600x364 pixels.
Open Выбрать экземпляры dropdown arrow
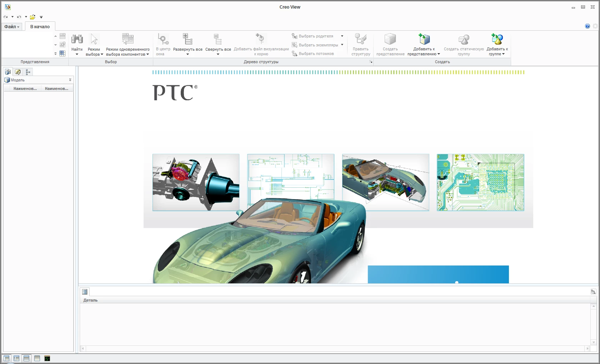pyautogui.click(x=342, y=45)
